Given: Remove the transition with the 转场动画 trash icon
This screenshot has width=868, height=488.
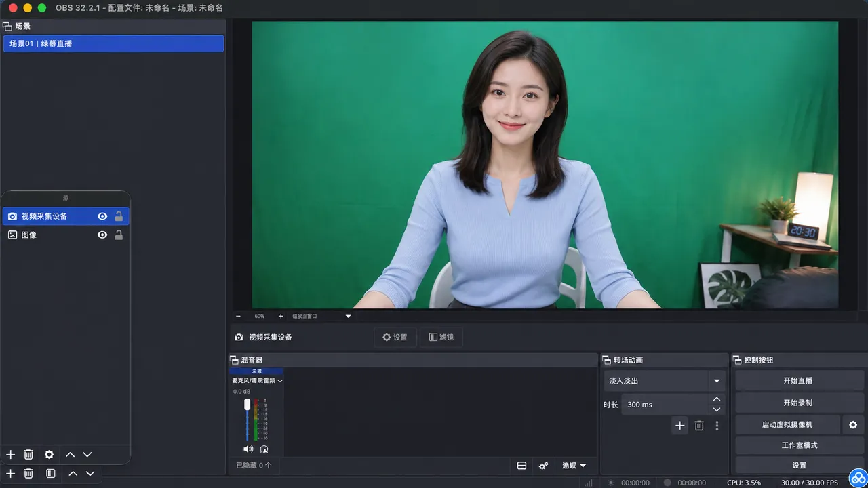Looking at the screenshot, I should 699,426.
